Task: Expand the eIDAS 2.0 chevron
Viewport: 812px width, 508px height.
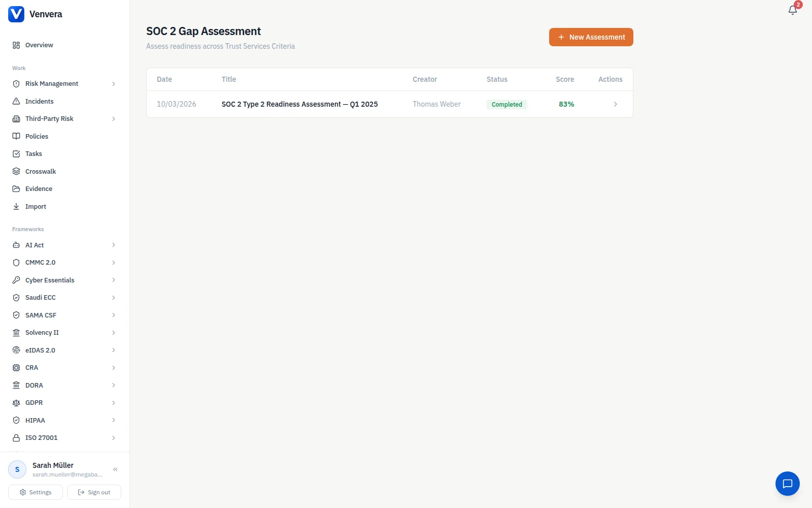Action: 114,351
